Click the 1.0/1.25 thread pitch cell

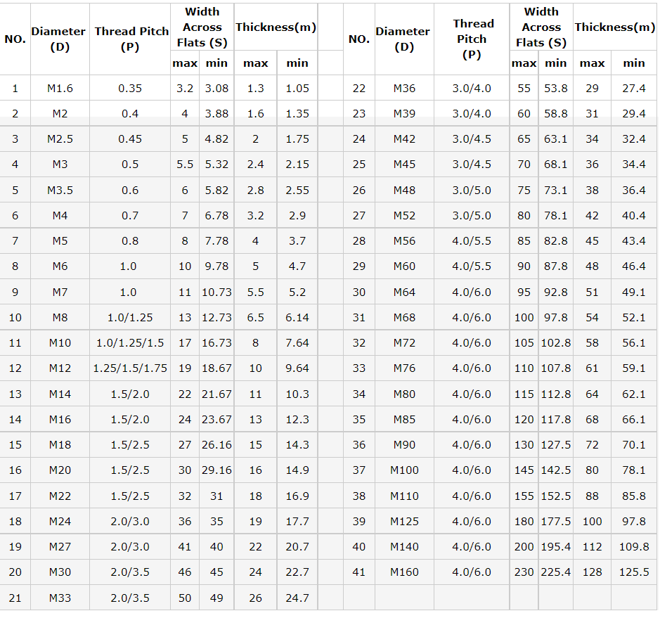[x=130, y=317]
